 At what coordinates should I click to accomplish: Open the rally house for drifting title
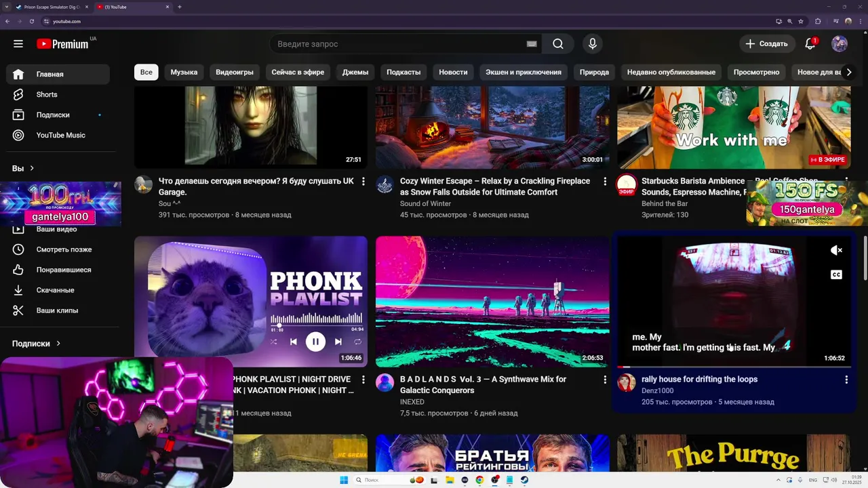(699, 380)
